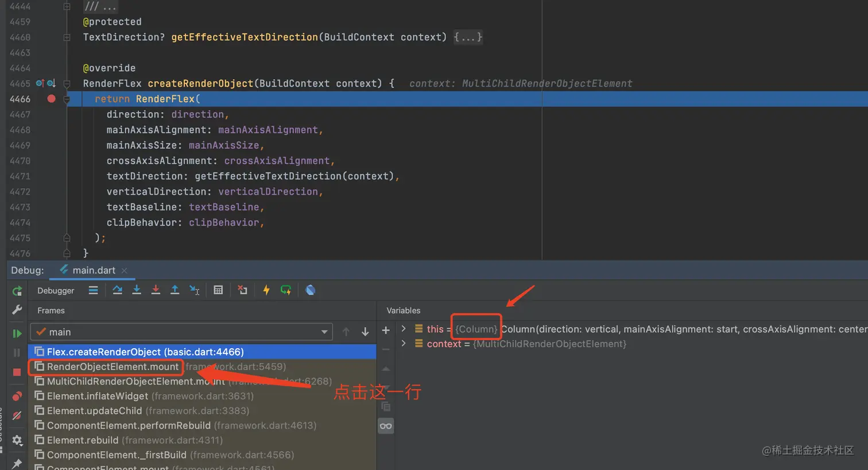The height and width of the screenshot is (470, 868).
Task: Trigger Flutter Hot Reload lightning bolt
Action: coord(266,290)
